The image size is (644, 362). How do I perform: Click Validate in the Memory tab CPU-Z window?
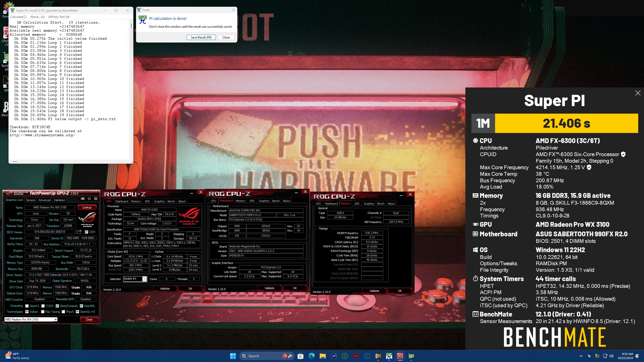click(374, 291)
